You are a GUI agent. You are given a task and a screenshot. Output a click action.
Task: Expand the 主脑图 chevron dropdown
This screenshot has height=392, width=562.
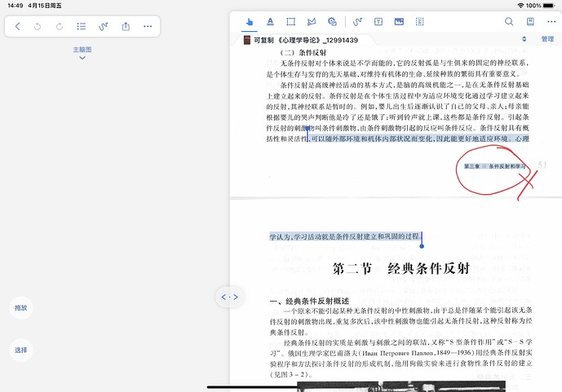82,58
